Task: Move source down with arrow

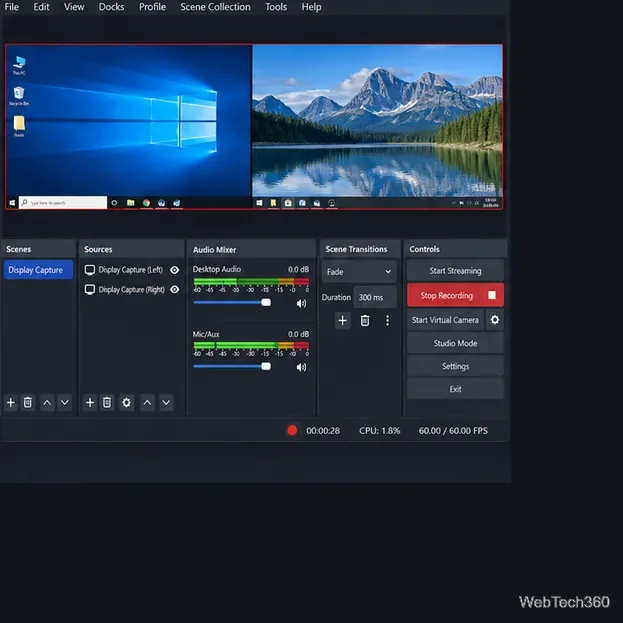Action: point(166,402)
